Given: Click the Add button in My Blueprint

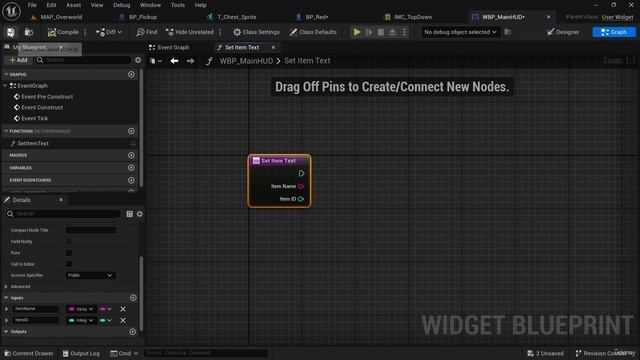Looking at the screenshot, I should pyautogui.click(x=19, y=60).
